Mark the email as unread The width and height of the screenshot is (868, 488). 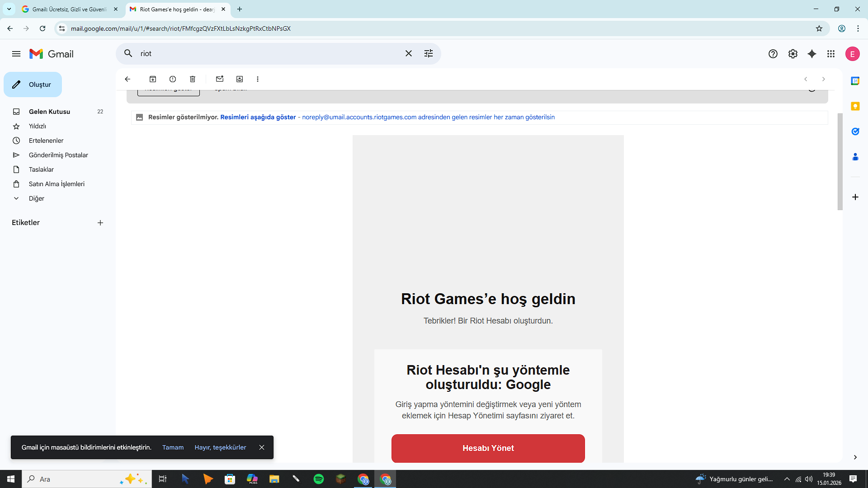click(220, 79)
